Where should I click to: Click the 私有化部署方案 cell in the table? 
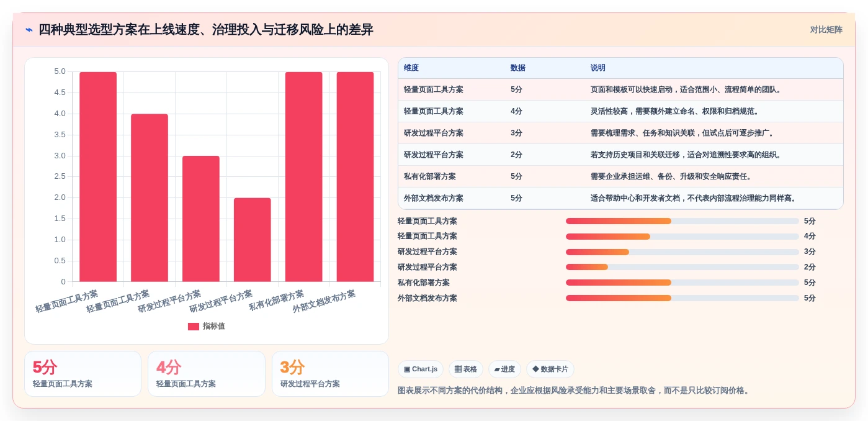430,177
